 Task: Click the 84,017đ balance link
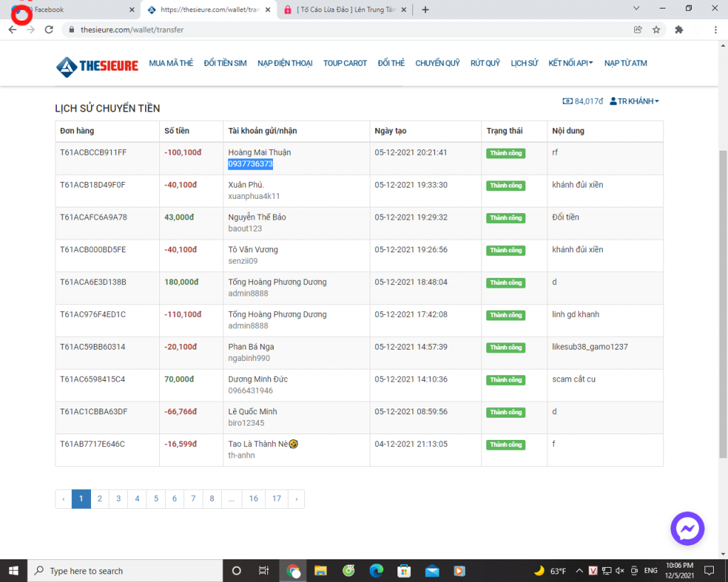(x=583, y=101)
